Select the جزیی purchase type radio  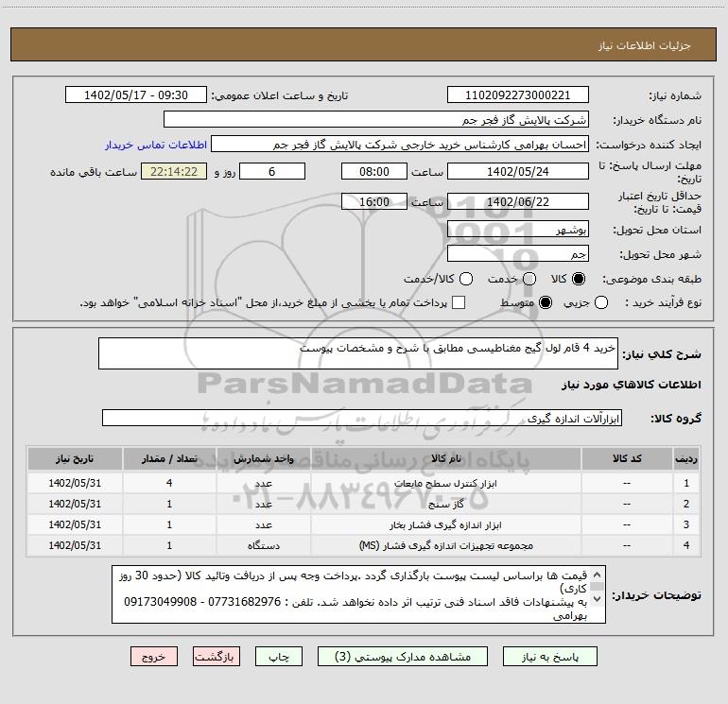pyautogui.click(x=601, y=303)
